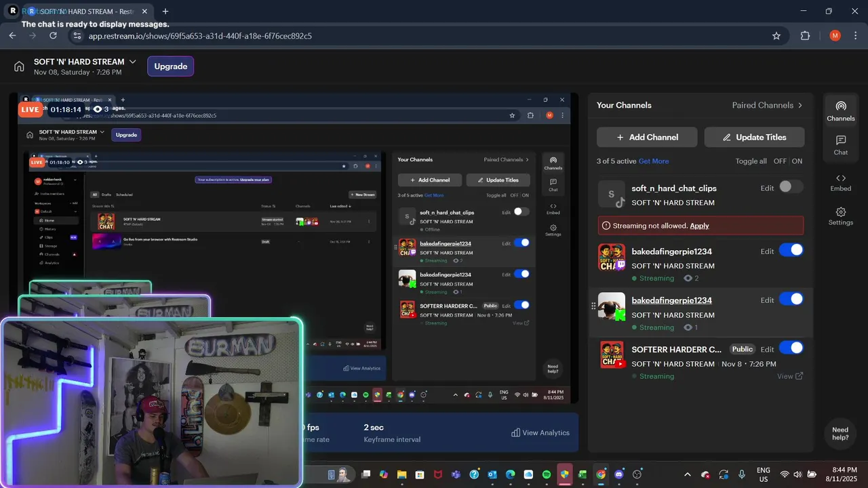This screenshot has width=868, height=488.
Task: Open a new browser tab
Action: coord(165,12)
